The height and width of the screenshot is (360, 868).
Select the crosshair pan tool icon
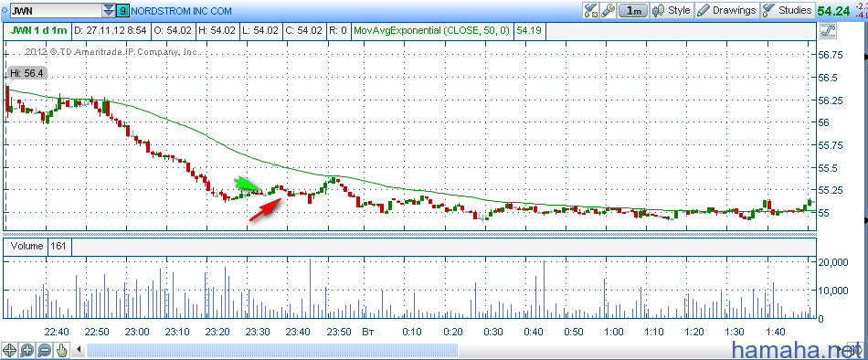(9, 350)
